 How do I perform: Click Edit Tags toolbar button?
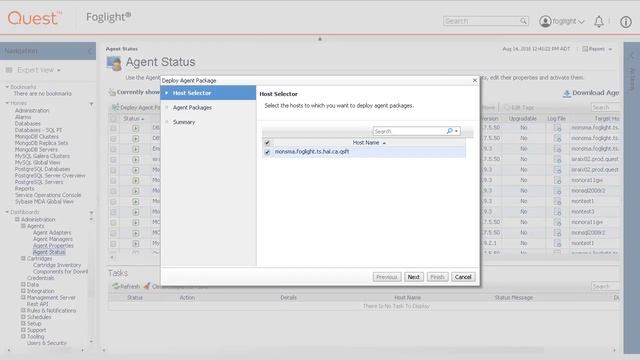tap(519, 107)
